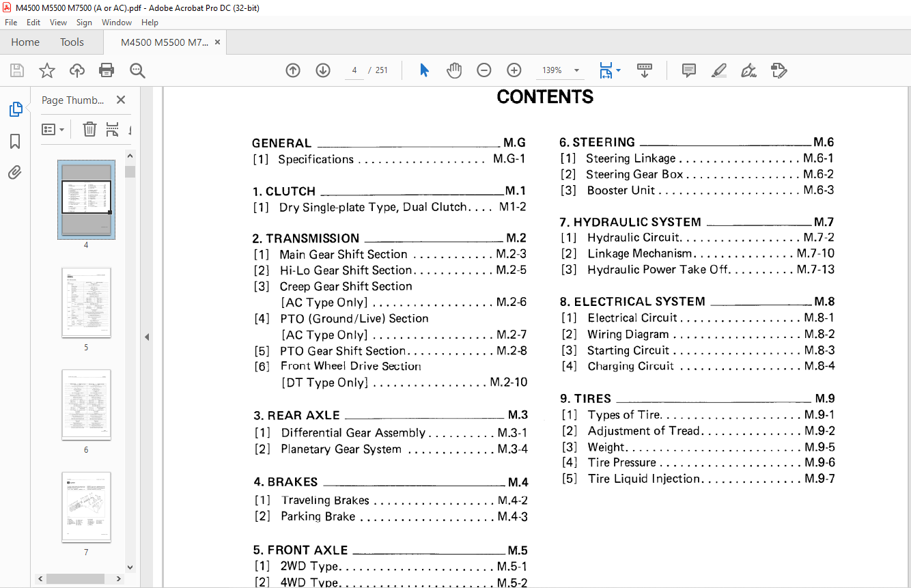This screenshot has height=588, width=911.
Task: Click 'Planetary Gear System' entry
Action: click(341, 449)
